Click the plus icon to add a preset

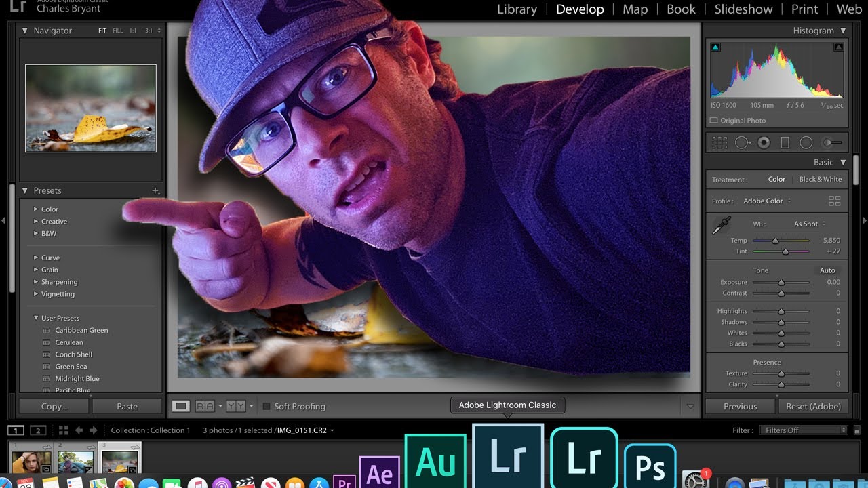[x=155, y=191]
